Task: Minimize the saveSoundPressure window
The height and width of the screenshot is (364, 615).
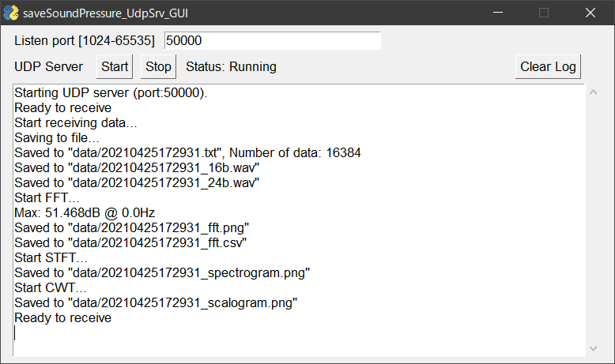Action: tap(498, 13)
